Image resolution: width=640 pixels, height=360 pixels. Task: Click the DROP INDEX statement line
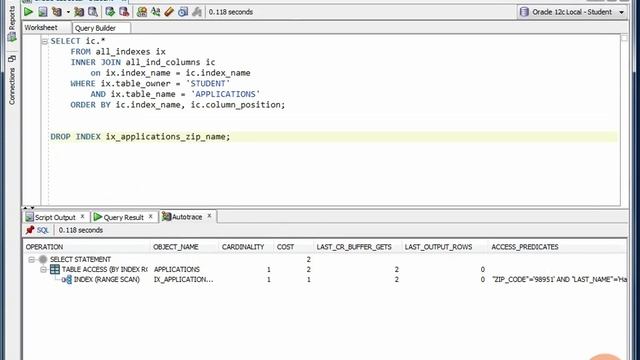pyautogui.click(x=140, y=137)
